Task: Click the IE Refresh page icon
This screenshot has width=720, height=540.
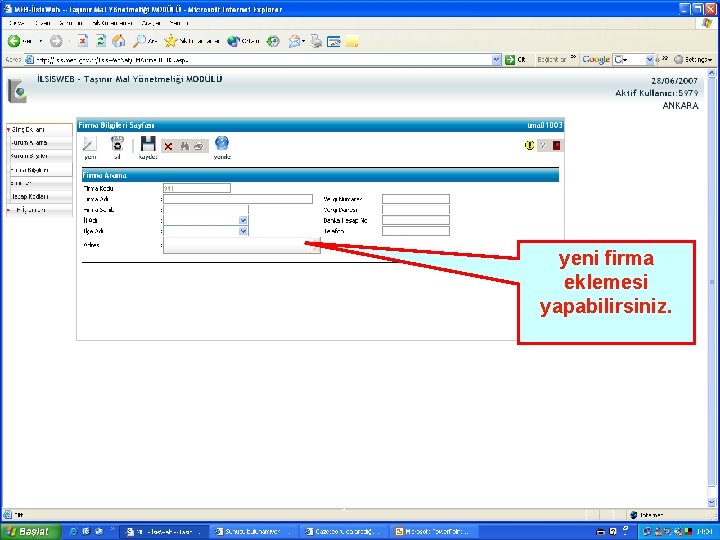Action: click(101, 41)
